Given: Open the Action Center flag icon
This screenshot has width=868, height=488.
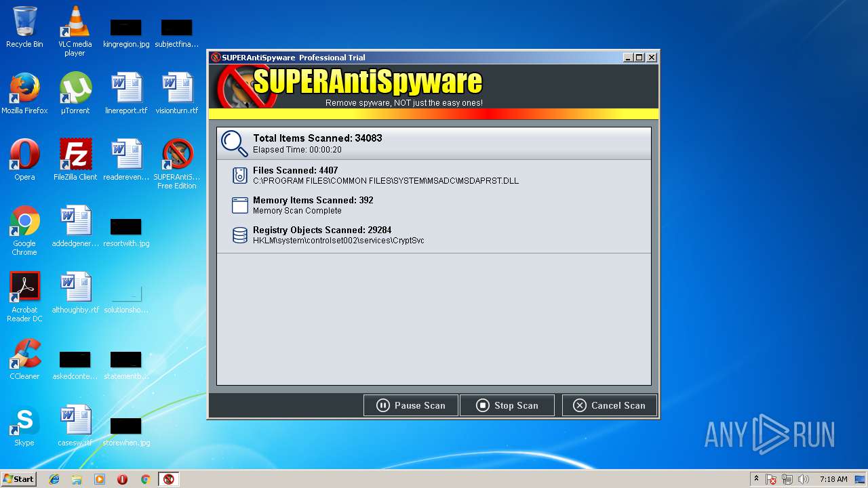Looking at the screenshot, I should pyautogui.click(x=771, y=479).
